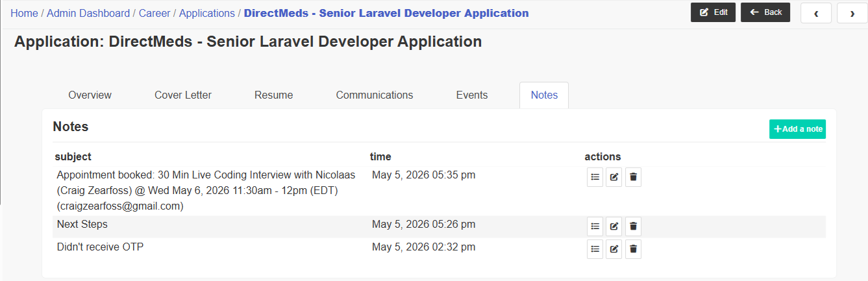Image resolution: width=868 pixels, height=281 pixels.
Task: Go to the Career breadcrumb link
Action: coord(155,13)
